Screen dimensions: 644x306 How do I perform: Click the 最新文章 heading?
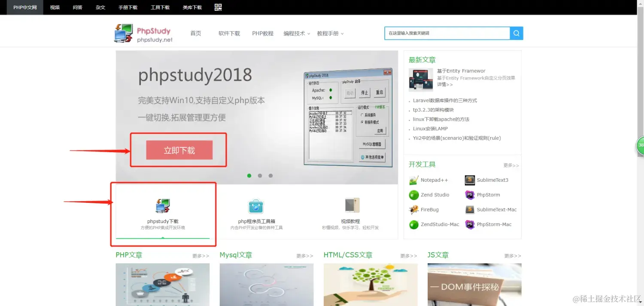pos(422,60)
